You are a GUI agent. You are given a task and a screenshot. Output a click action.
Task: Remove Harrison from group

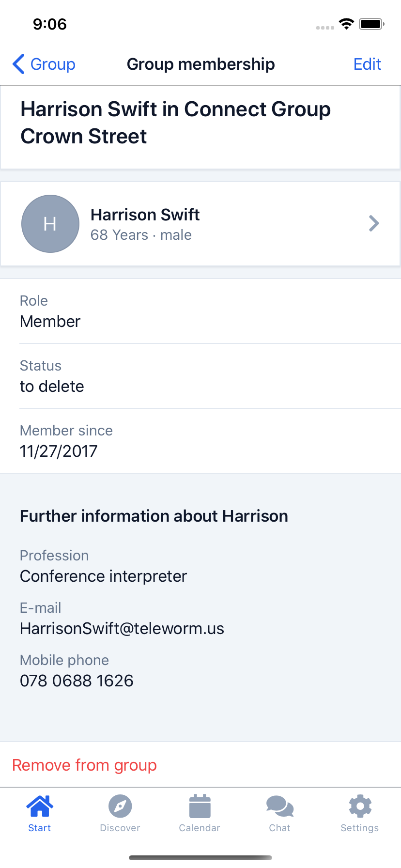click(84, 765)
